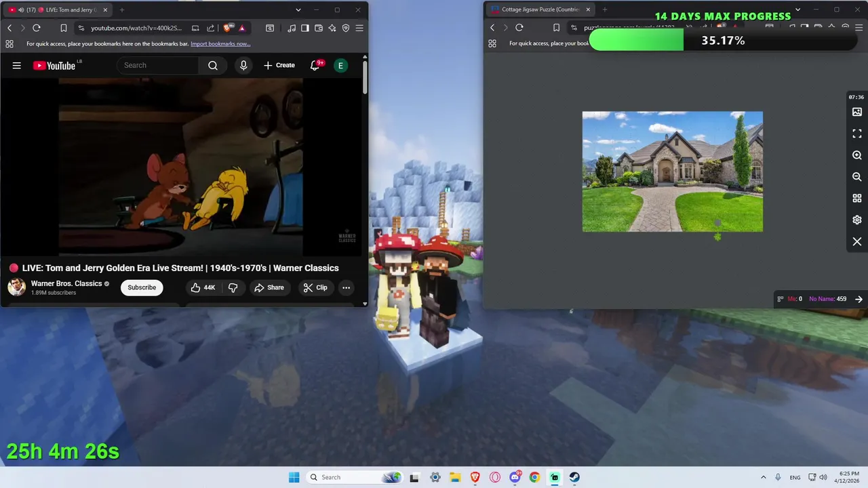Open Brave VPN shield icon
The height and width of the screenshot is (488, 868).
click(x=346, y=28)
